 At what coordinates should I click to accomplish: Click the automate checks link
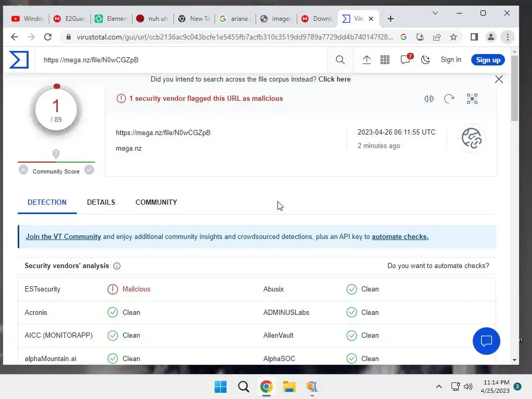coord(400,236)
